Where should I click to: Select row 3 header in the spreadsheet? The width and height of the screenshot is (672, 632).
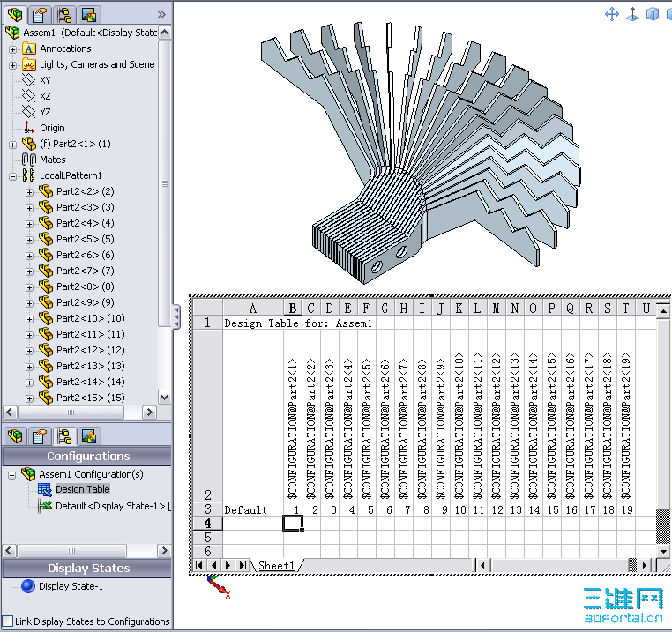pos(208,509)
